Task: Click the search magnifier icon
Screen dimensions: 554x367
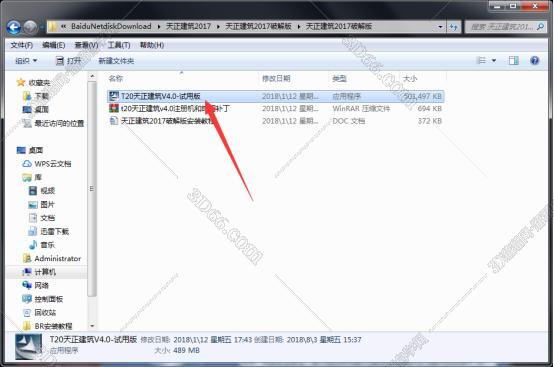Action: (x=540, y=26)
